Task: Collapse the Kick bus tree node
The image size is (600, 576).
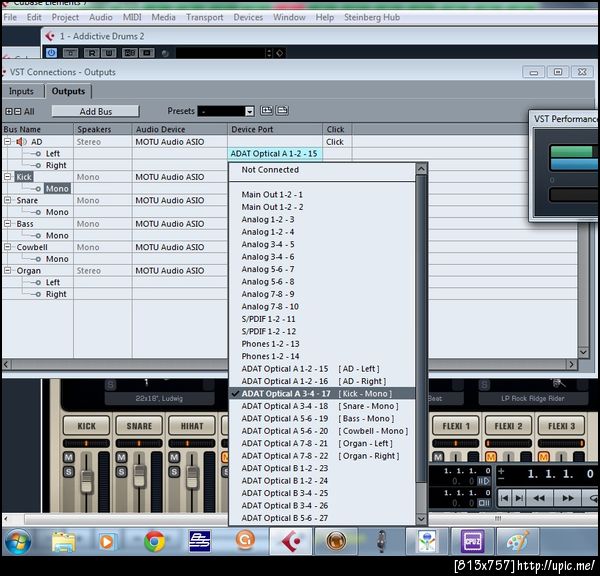Action: click(x=8, y=176)
